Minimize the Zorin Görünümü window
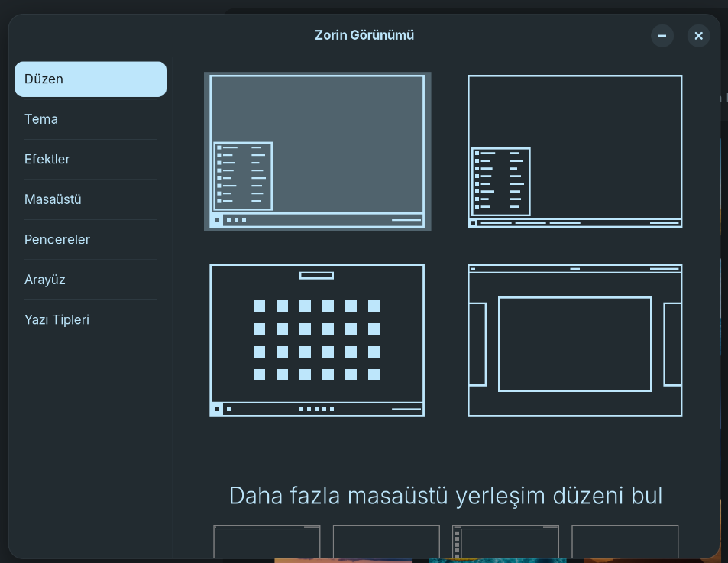 click(662, 36)
